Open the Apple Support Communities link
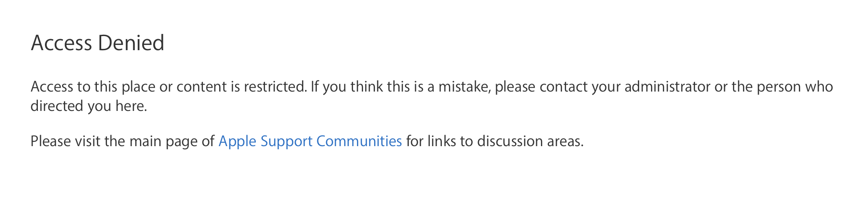Image resolution: width=868 pixels, height=206 pixels. (x=310, y=141)
